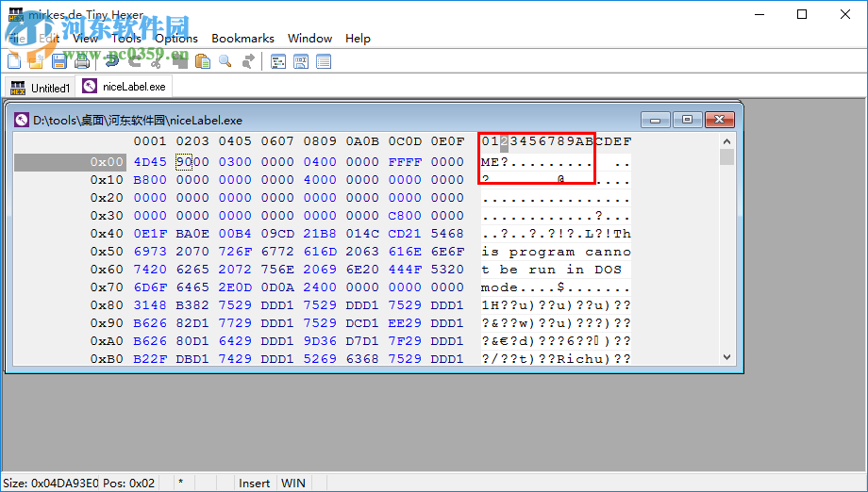Image resolution: width=868 pixels, height=492 pixels.
Task: Open the Options menu
Action: coord(176,38)
